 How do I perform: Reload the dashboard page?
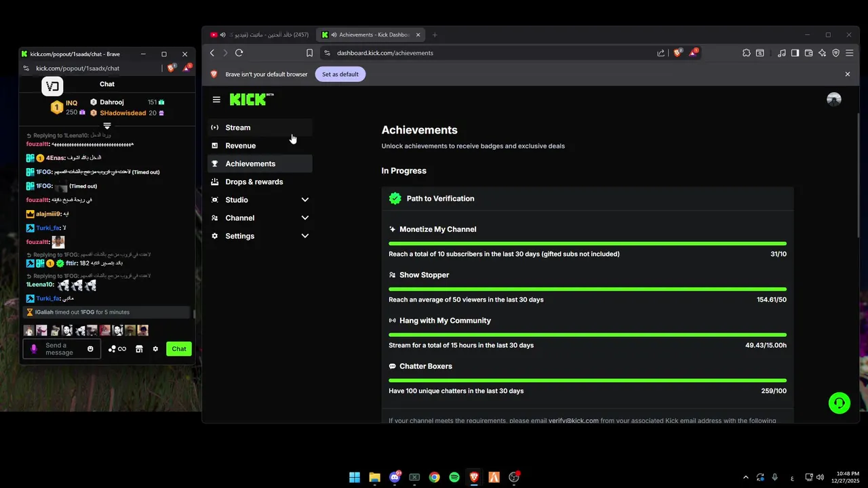239,53
